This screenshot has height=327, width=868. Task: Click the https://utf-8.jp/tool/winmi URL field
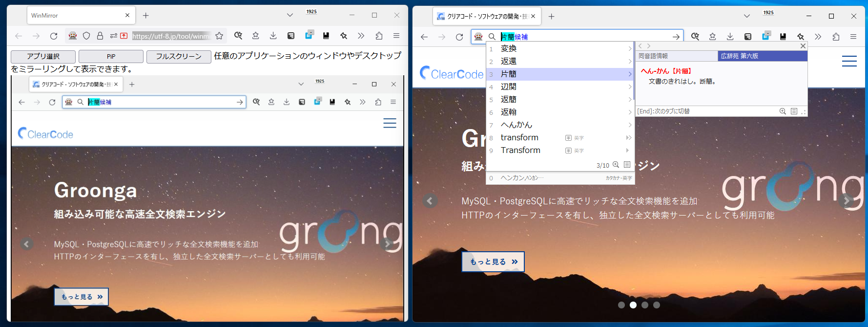click(x=171, y=36)
